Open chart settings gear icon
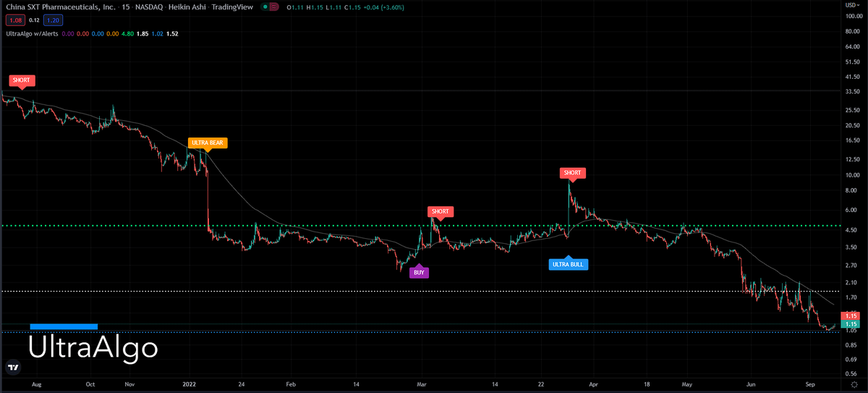Screen dimensions: 868x393 tap(855, 384)
